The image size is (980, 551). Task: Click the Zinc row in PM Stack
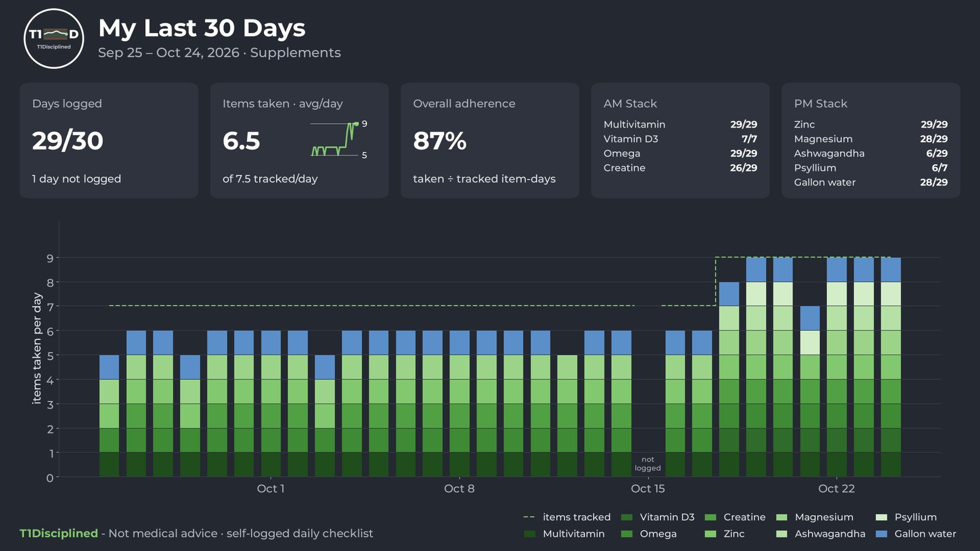870,124
